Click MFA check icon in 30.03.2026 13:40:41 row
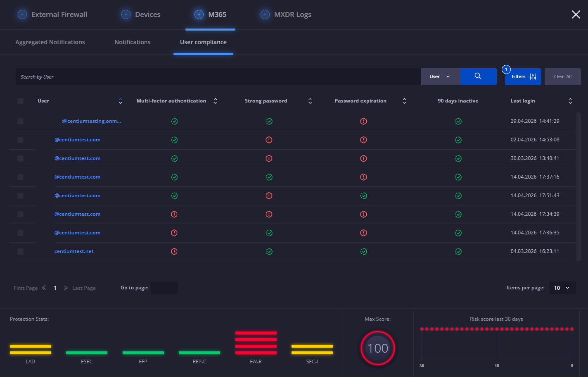The image size is (588, 377). (x=174, y=158)
